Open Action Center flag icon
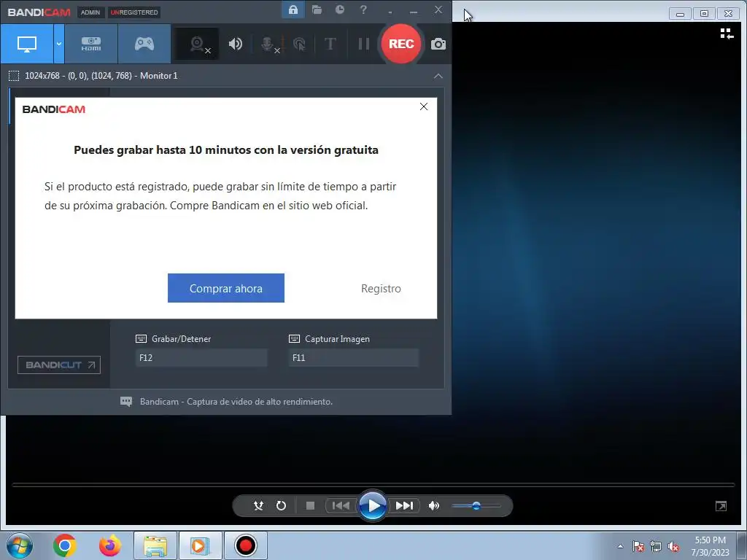This screenshot has height=560, width=747. (638, 547)
